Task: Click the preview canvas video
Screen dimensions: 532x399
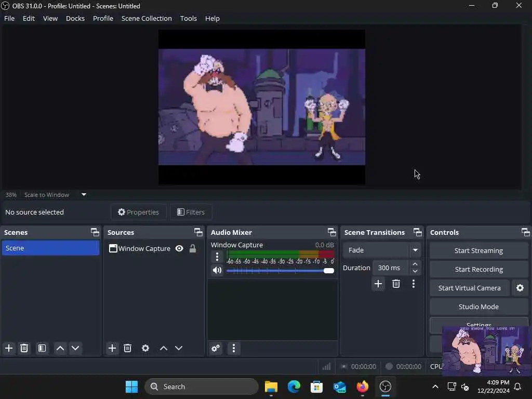Action: point(262,107)
